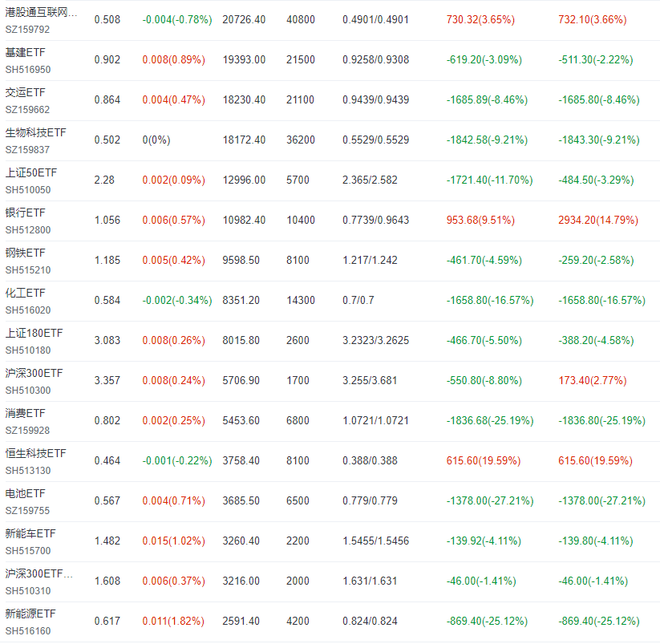Click market value 20726.40
660x644 pixels.
(x=244, y=20)
